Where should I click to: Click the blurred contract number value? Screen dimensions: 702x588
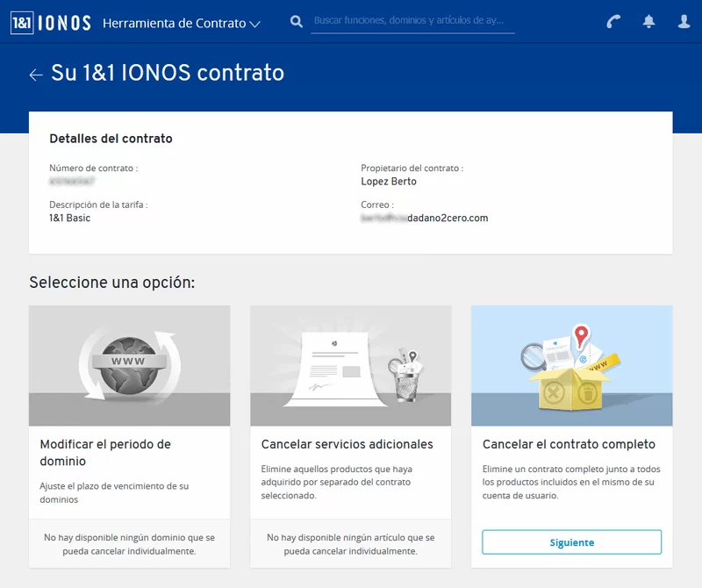72,181
